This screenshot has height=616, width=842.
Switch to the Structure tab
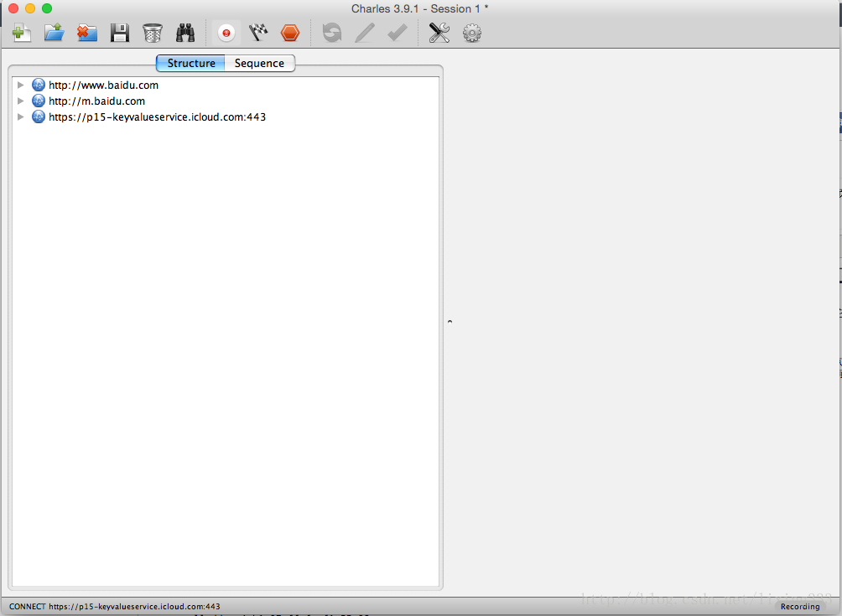190,64
